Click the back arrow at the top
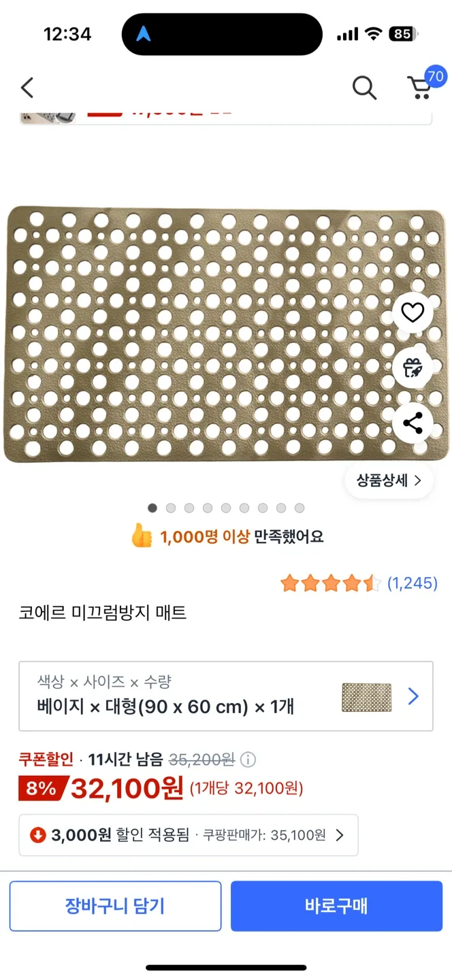452x980 pixels. 27,88
